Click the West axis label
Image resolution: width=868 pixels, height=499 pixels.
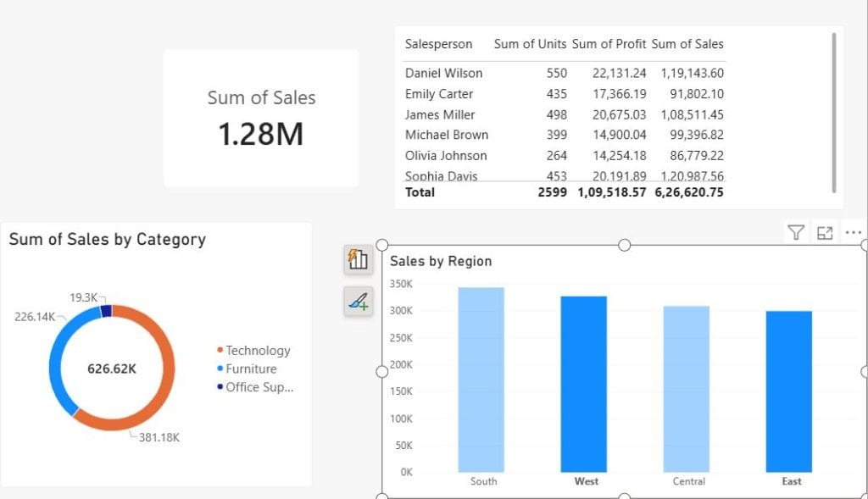click(587, 481)
